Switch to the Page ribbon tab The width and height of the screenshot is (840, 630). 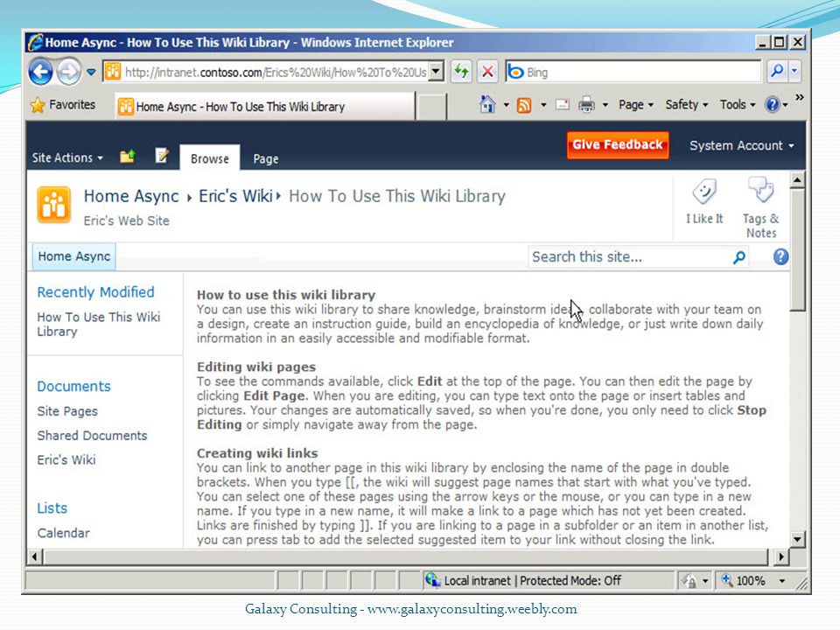(x=266, y=158)
